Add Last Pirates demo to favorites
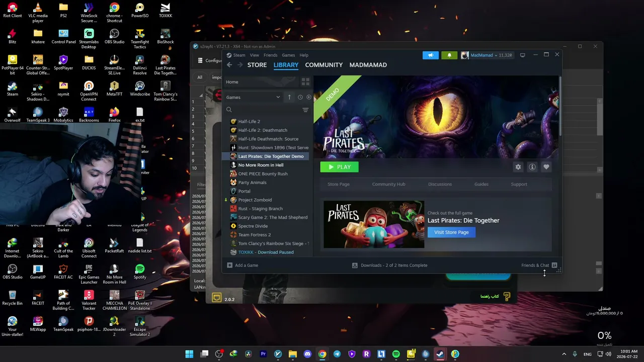The width and height of the screenshot is (644, 362). [x=546, y=167]
